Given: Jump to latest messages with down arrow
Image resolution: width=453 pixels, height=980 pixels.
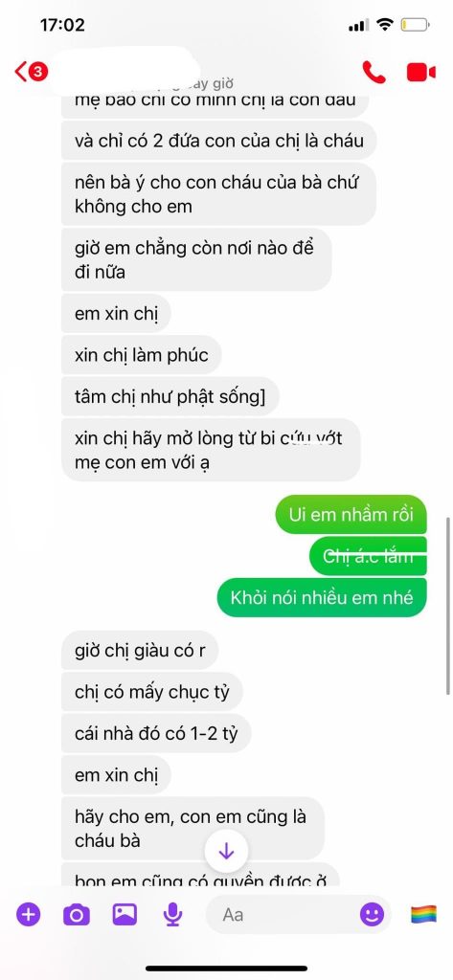Looking at the screenshot, I should coord(226,851).
